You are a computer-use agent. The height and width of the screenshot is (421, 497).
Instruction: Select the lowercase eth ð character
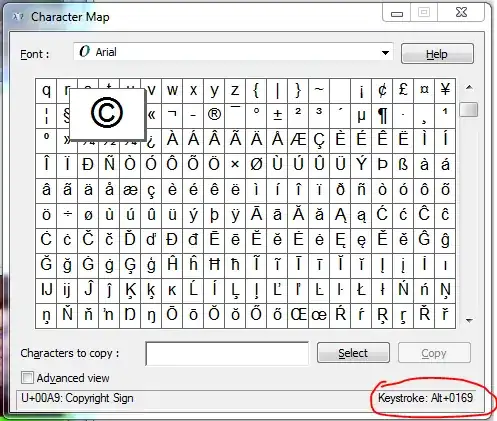(340, 190)
